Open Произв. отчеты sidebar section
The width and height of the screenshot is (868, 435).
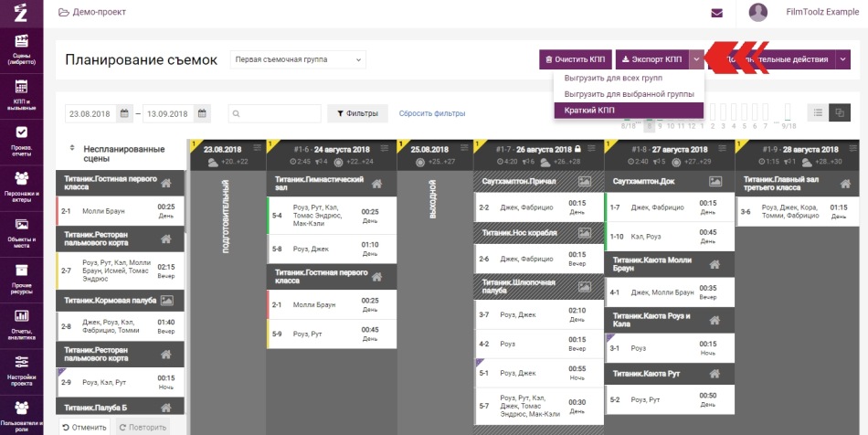coord(21,143)
